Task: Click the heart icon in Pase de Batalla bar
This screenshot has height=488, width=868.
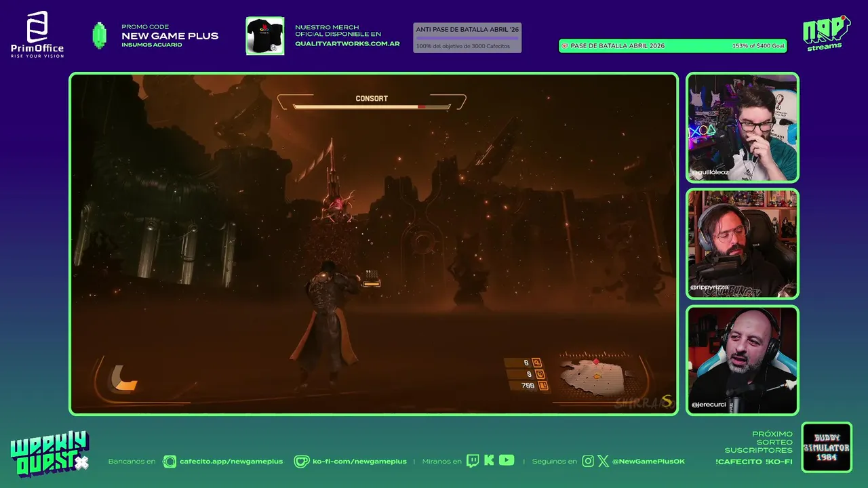Action: tap(564, 46)
